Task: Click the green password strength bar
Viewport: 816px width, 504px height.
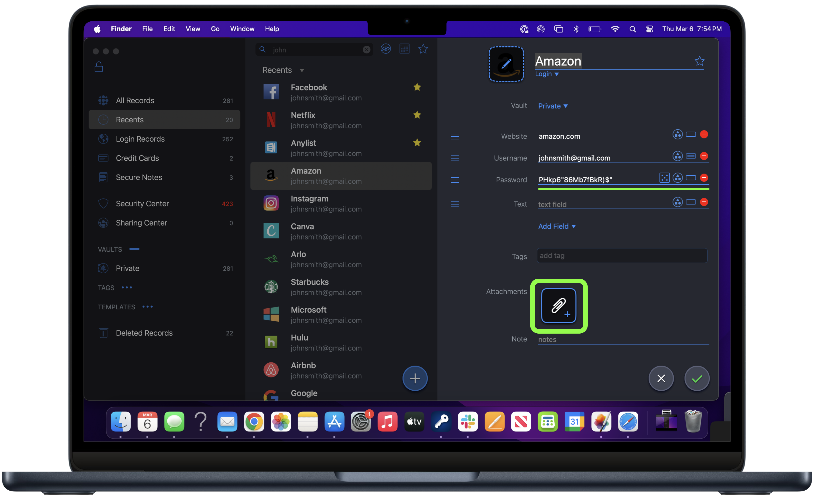Action: point(623,189)
